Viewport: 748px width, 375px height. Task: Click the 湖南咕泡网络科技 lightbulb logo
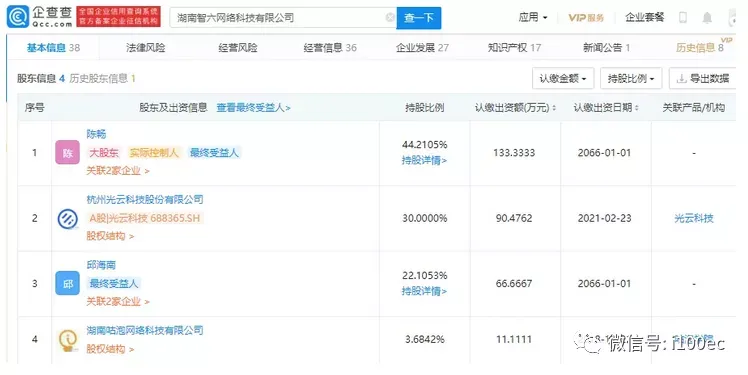click(x=67, y=340)
